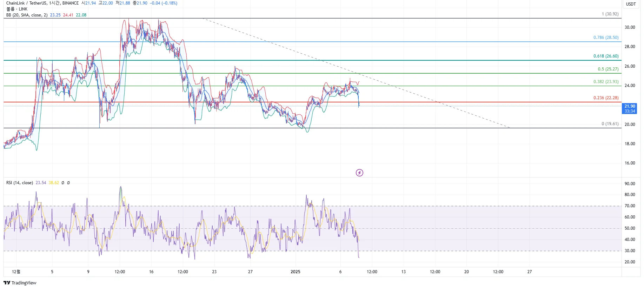Select the 1 (30.92) Fibonacci label
The height and width of the screenshot is (289, 644).
pyautogui.click(x=610, y=14)
